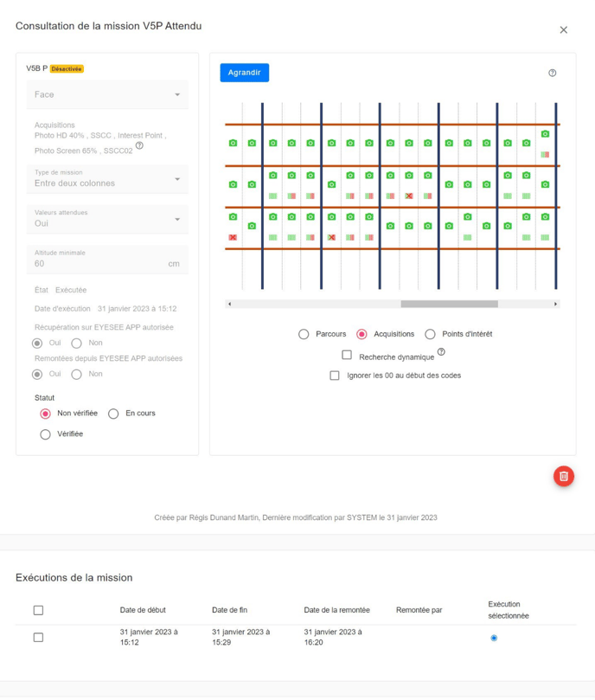Click the red trash delete button
Viewport: 595px width, 700px height.
(563, 476)
